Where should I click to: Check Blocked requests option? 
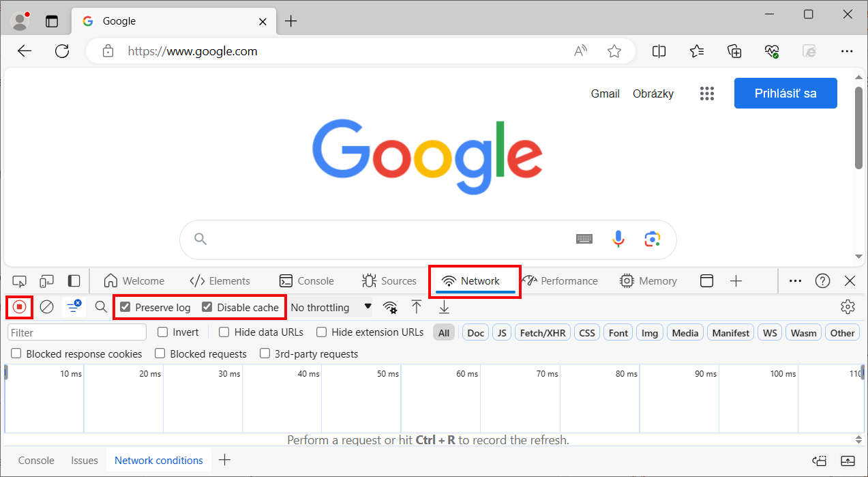tap(160, 353)
